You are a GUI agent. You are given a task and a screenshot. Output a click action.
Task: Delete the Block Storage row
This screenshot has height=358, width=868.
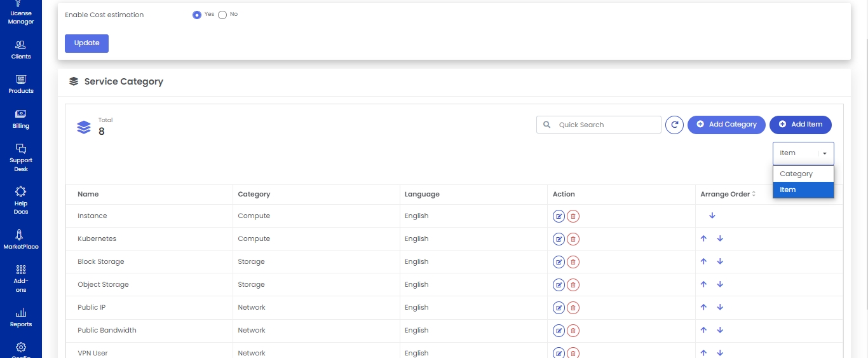573,262
